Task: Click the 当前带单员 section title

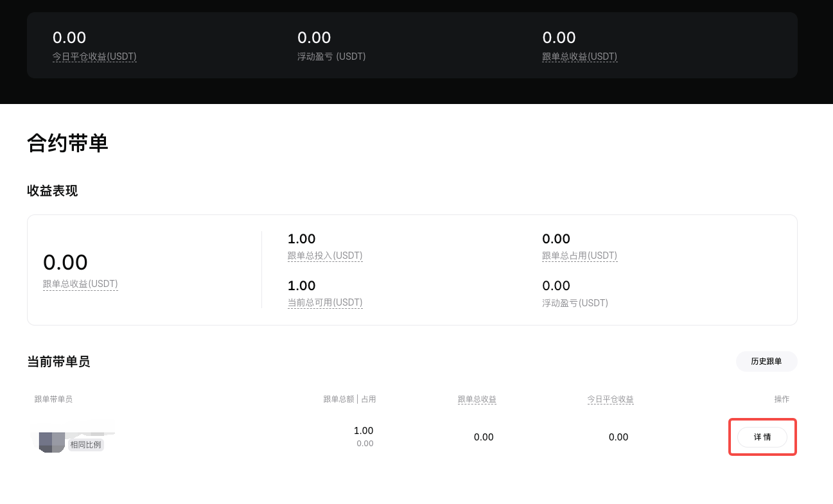Action: tap(58, 361)
